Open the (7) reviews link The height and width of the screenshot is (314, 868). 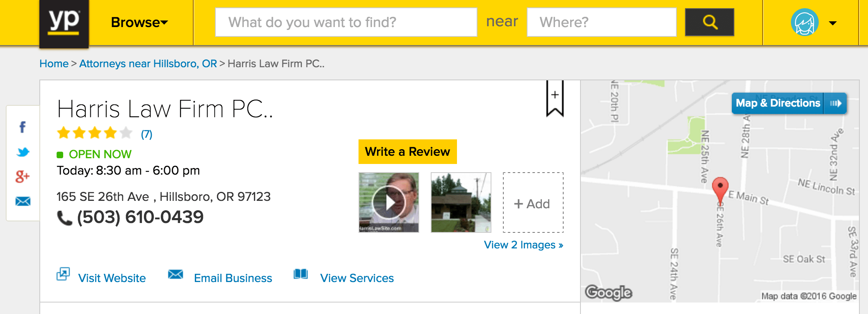click(146, 134)
